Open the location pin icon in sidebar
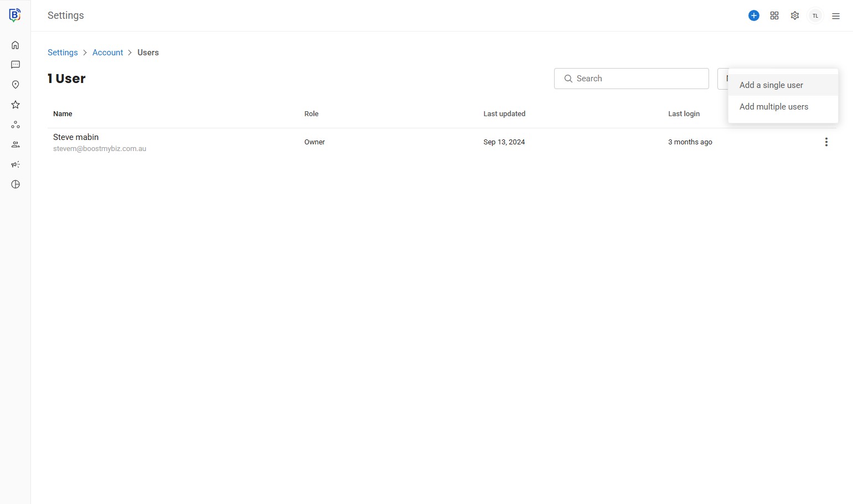853x504 pixels. coord(15,85)
